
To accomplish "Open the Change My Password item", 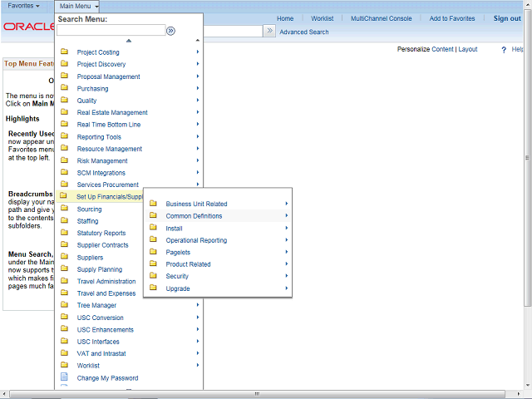I will coord(107,378).
